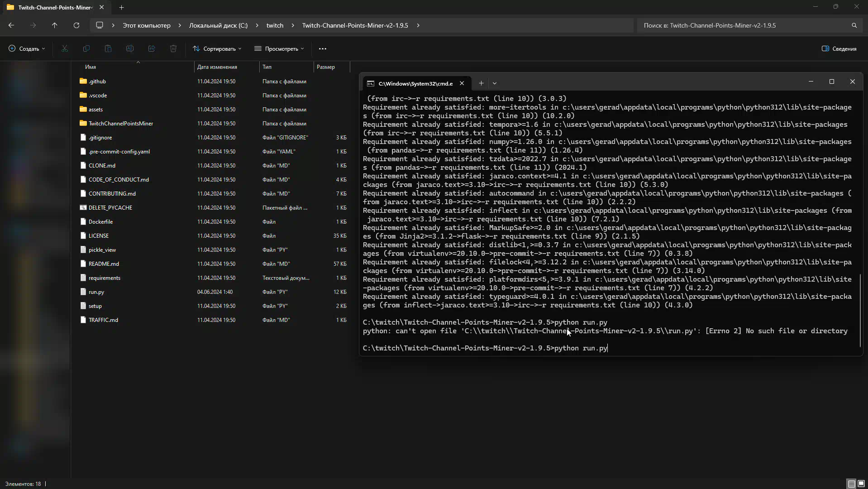This screenshot has width=868, height=489.
Task: Sort by Имя column header
Action: 91,67
